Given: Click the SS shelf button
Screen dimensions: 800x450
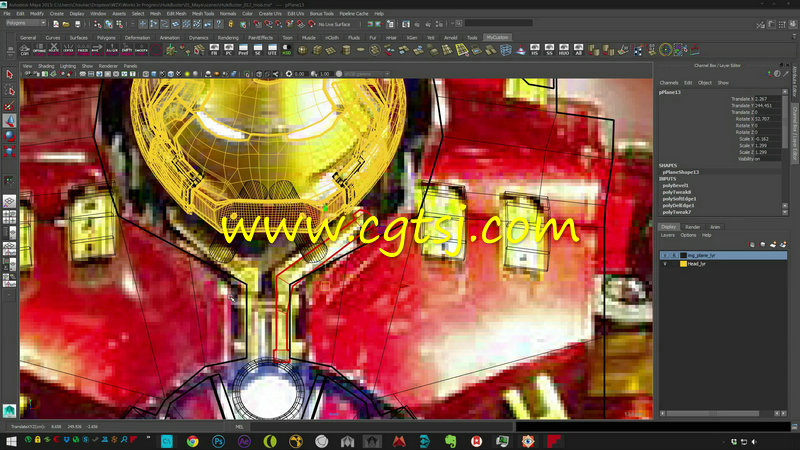Looking at the screenshot, I should pos(549,50).
